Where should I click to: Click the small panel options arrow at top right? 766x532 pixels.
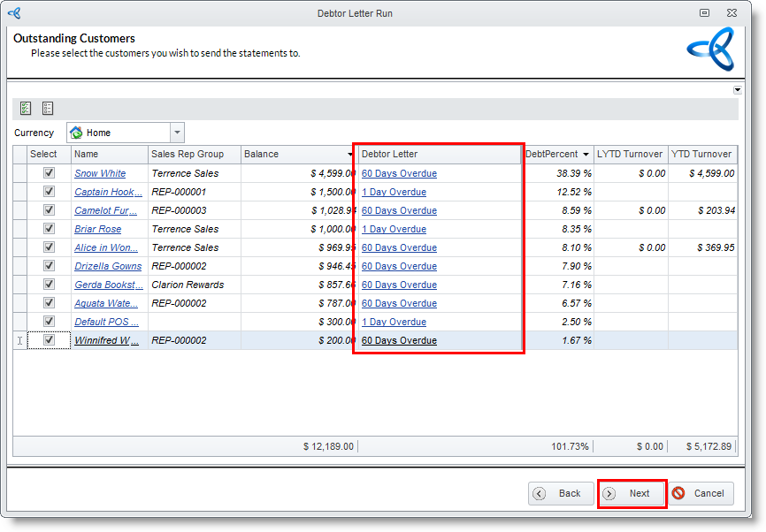[x=738, y=90]
